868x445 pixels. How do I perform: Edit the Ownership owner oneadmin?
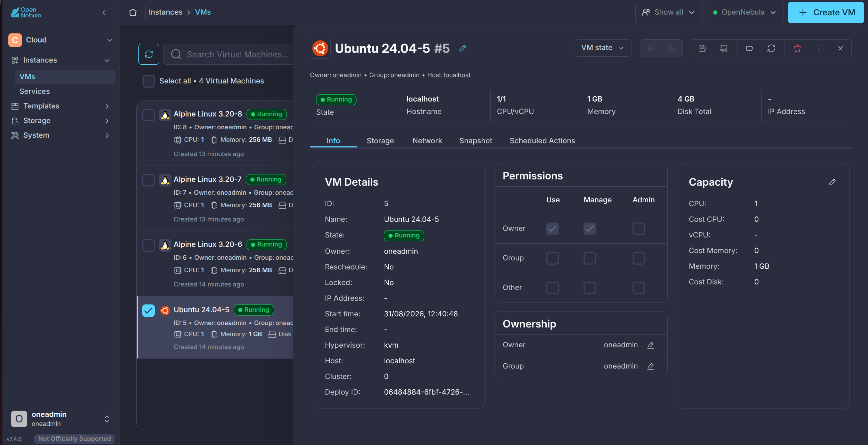(651, 345)
